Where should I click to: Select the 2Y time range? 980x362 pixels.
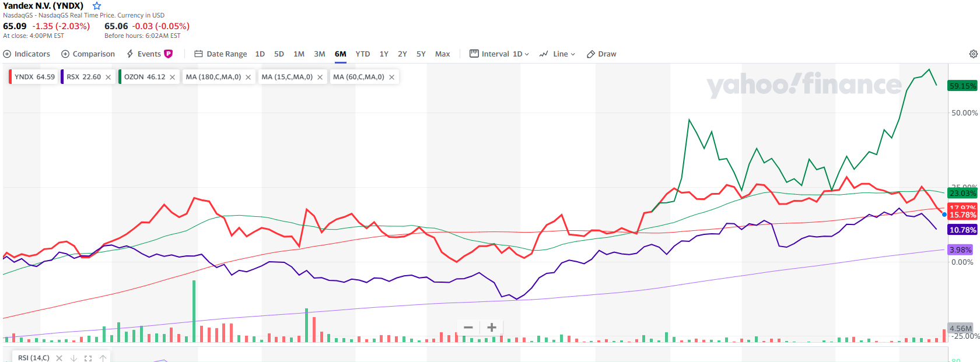click(x=402, y=54)
